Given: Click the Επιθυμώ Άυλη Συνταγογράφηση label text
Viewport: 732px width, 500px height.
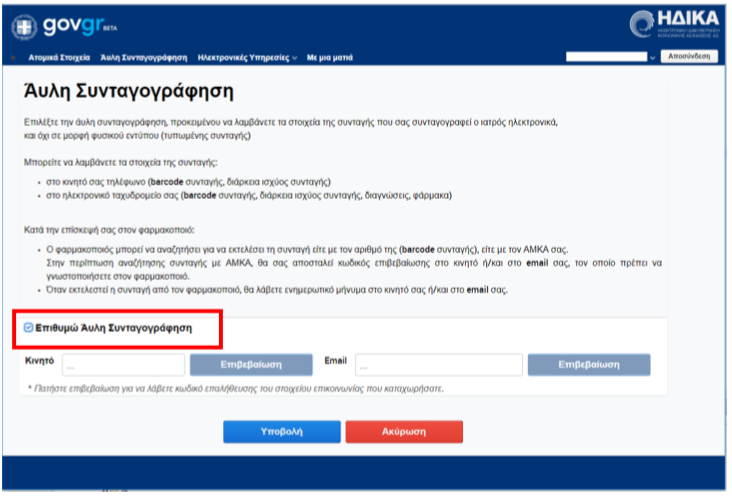Looking at the screenshot, I should click(x=113, y=327).
